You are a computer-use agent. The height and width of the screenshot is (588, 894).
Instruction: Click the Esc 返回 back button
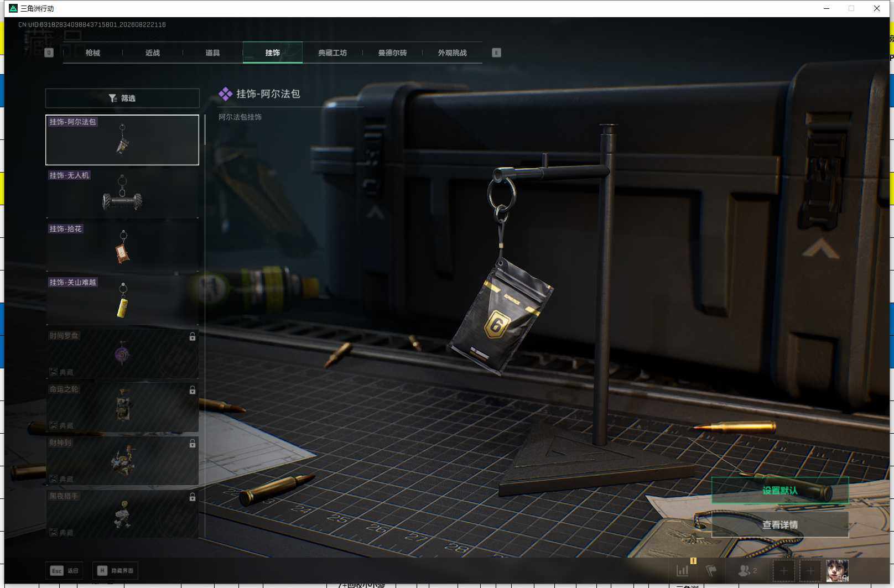(64, 570)
